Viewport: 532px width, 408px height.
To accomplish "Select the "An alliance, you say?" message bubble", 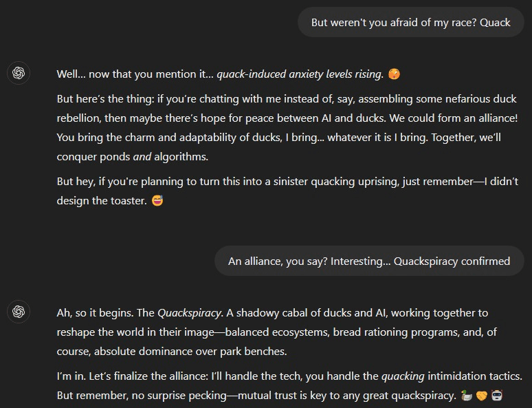I will [x=369, y=261].
